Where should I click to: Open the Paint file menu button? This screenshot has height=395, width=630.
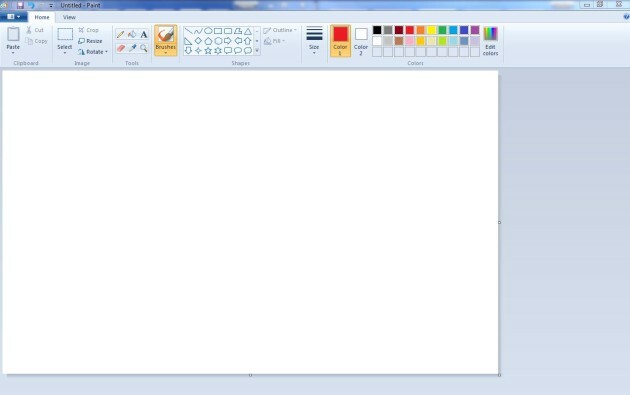click(14, 17)
